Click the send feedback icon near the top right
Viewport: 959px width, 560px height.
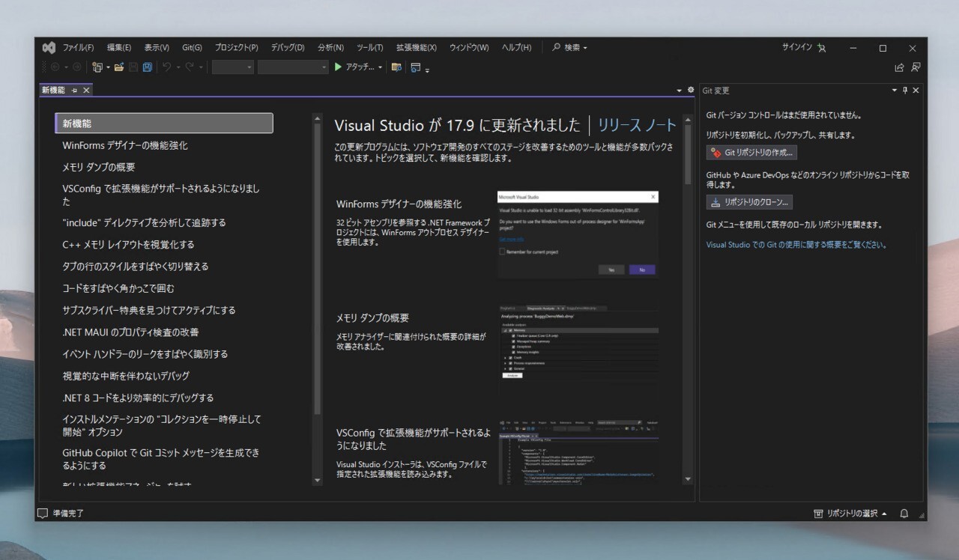pyautogui.click(x=916, y=67)
